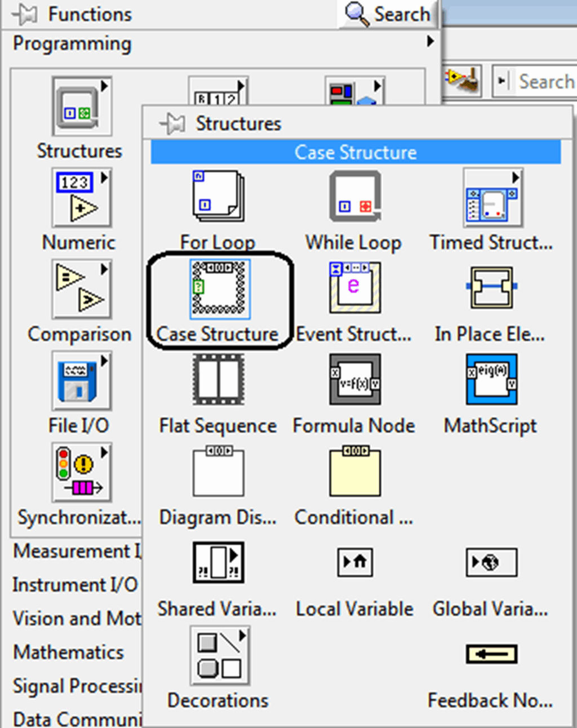
Task: Select the For Loop structure
Action: point(219,196)
